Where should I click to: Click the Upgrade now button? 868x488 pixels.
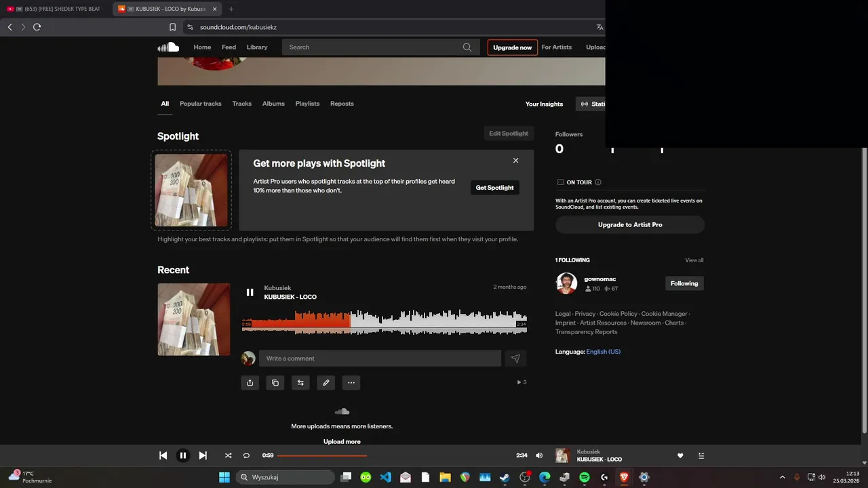click(x=513, y=47)
